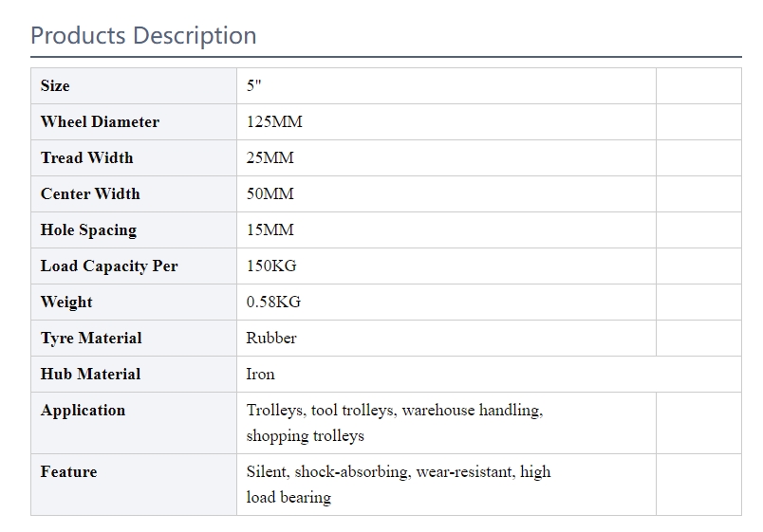Select the Tread Width label
The width and height of the screenshot is (763, 532).
coord(86,157)
